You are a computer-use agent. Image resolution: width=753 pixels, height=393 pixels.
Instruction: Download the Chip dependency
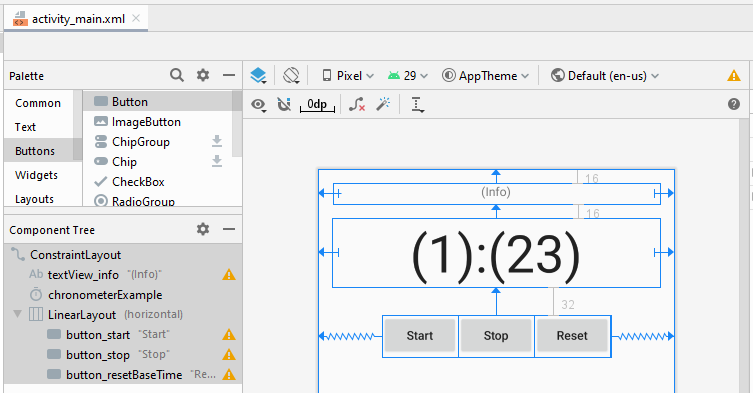217,161
